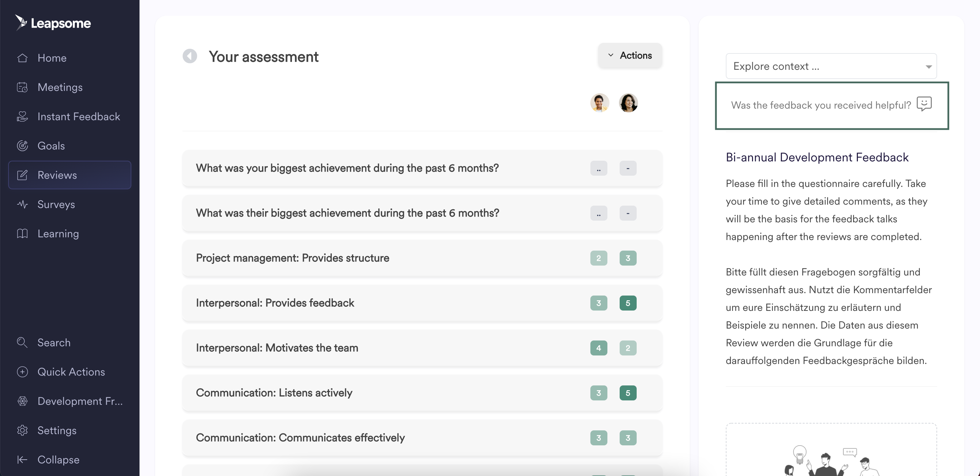Click '..' badge on 'their biggest achievement'
980x476 pixels.
pyautogui.click(x=599, y=213)
